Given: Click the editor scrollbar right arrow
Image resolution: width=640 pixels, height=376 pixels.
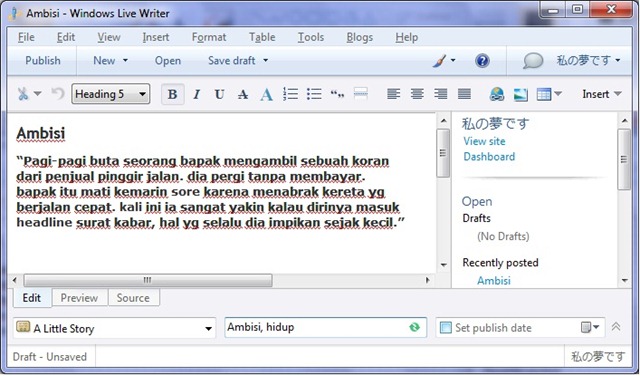Looking at the screenshot, I should pyautogui.click(x=427, y=280).
